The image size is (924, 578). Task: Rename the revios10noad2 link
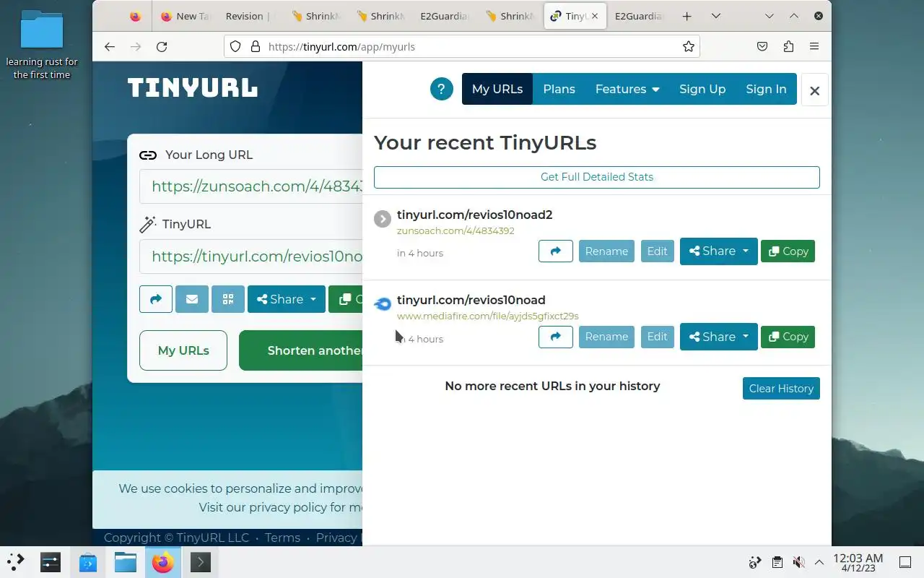[606, 251]
